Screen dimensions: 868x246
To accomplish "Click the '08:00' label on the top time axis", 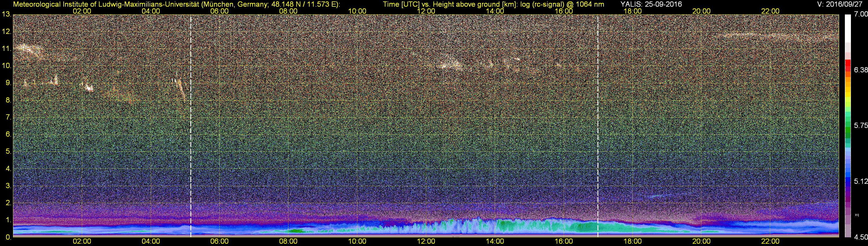I will click(x=288, y=11).
